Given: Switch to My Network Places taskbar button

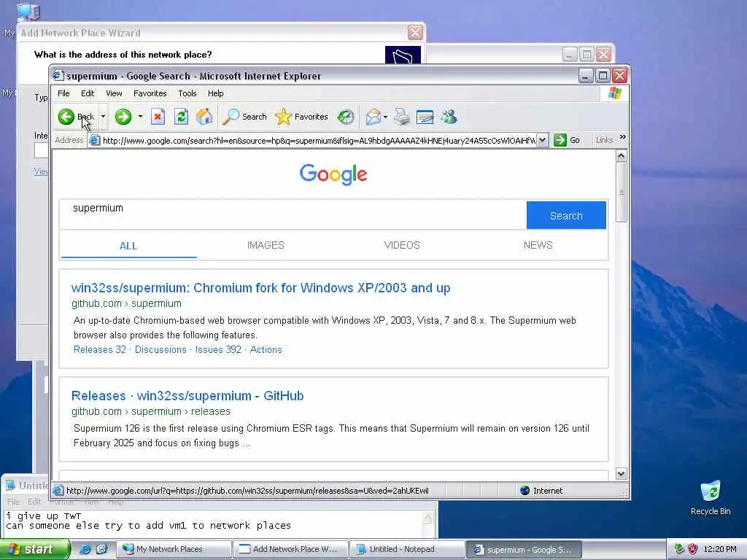Looking at the screenshot, I should [x=174, y=549].
